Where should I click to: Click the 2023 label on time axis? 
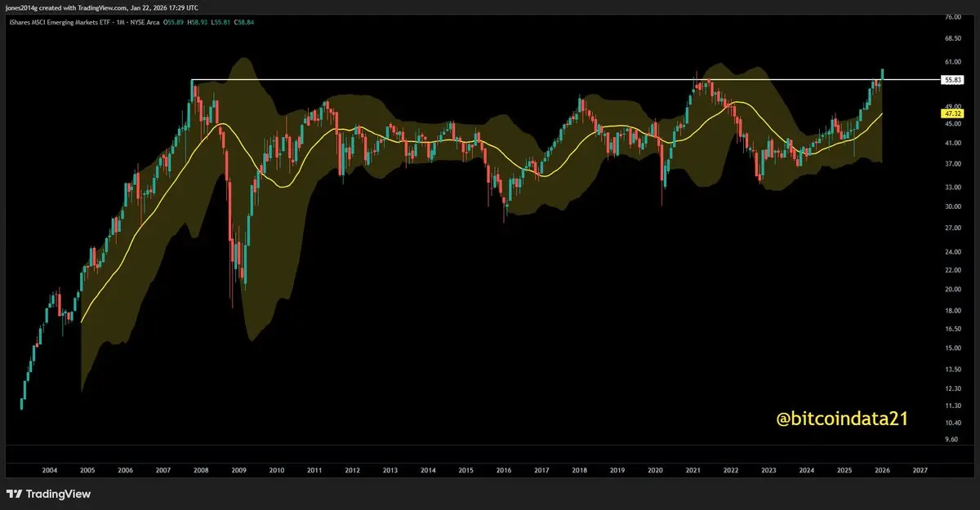coord(768,471)
